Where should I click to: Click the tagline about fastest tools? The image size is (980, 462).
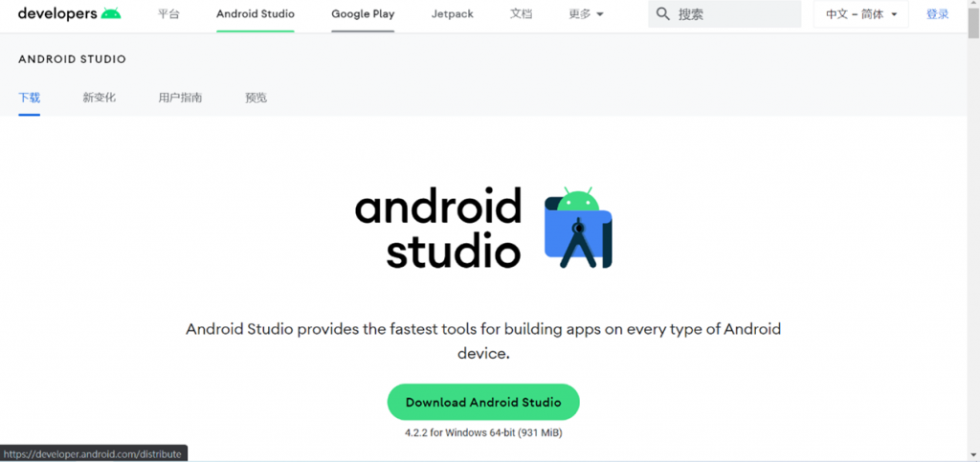(x=483, y=341)
